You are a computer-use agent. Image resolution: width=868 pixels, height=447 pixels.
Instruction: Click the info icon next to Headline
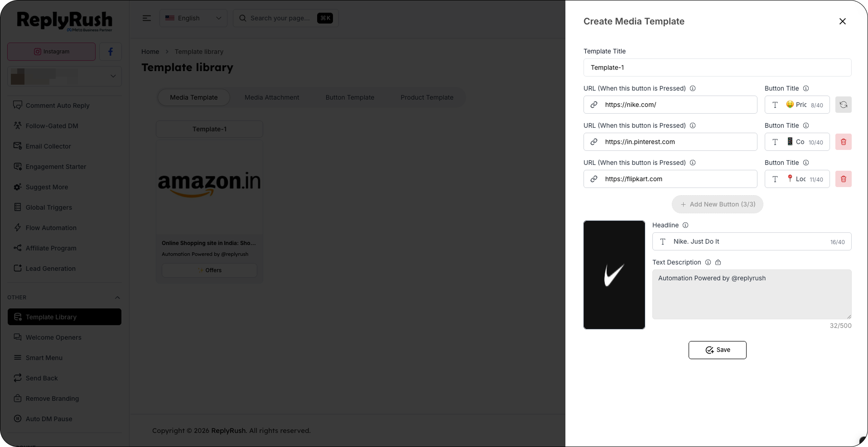point(685,225)
